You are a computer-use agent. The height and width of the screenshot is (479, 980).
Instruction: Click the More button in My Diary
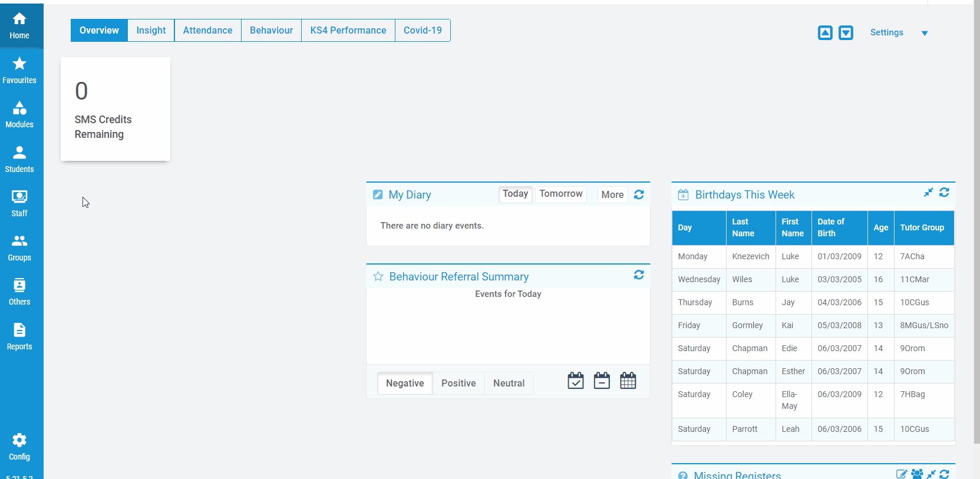[x=612, y=194]
